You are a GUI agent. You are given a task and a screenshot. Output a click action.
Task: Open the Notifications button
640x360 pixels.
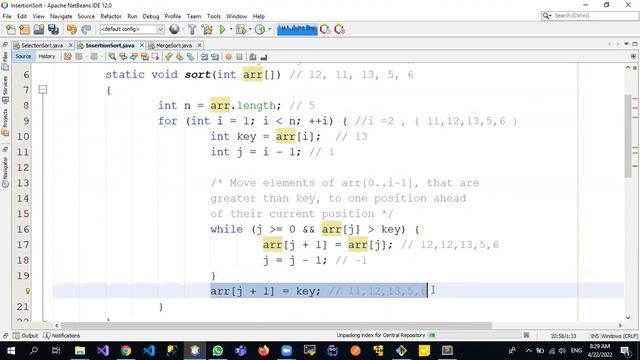[62, 336]
